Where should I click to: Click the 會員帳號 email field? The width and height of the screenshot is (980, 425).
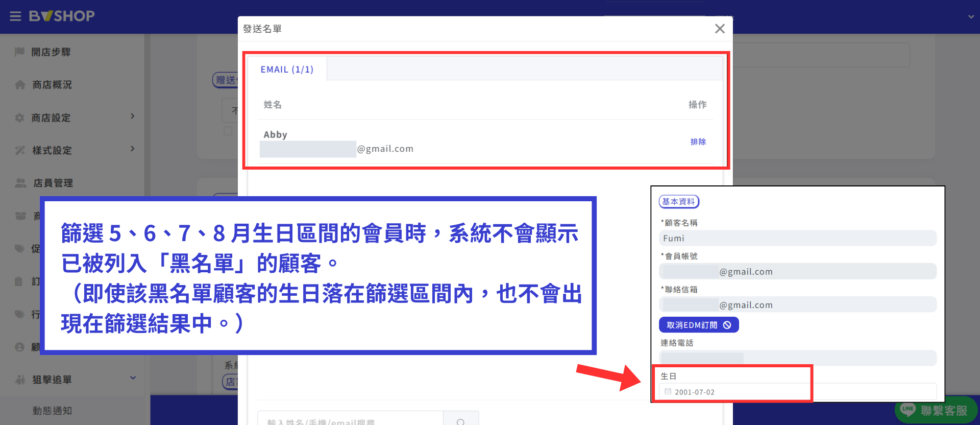(797, 271)
